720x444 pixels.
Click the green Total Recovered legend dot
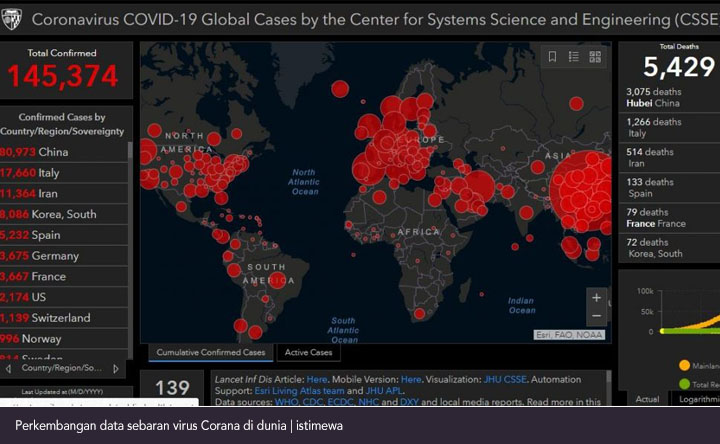pyautogui.click(x=684, y=383)
